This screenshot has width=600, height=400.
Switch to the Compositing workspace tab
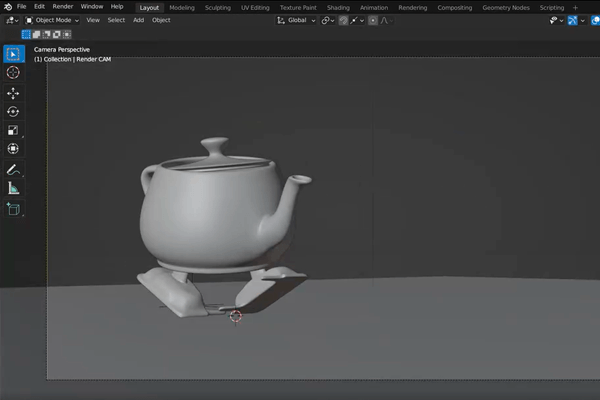click(x=455, y=8)
